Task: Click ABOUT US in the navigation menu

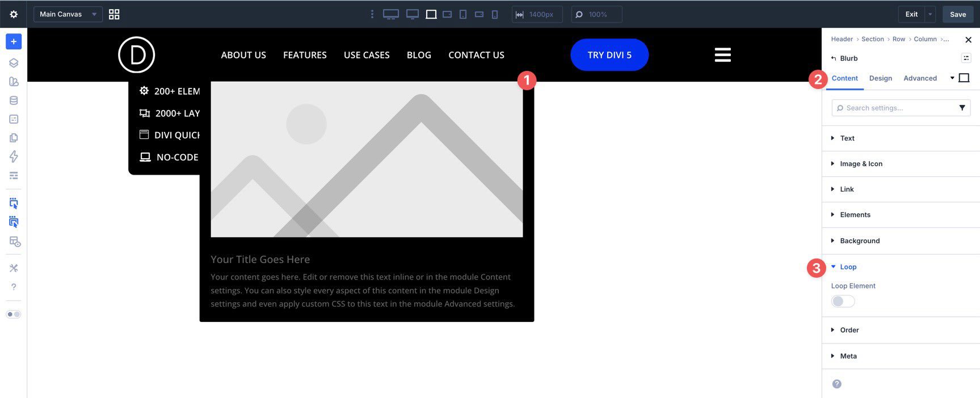Action: click(243, 55)
